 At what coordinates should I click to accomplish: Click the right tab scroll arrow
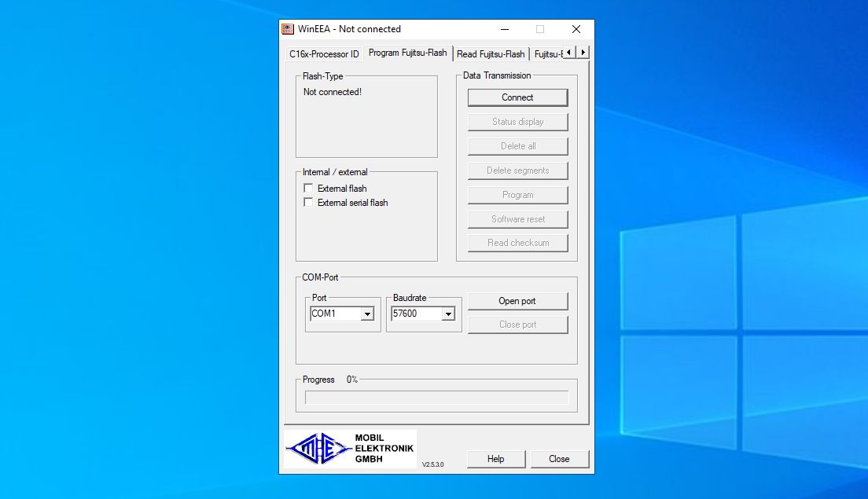coord(582,52)
